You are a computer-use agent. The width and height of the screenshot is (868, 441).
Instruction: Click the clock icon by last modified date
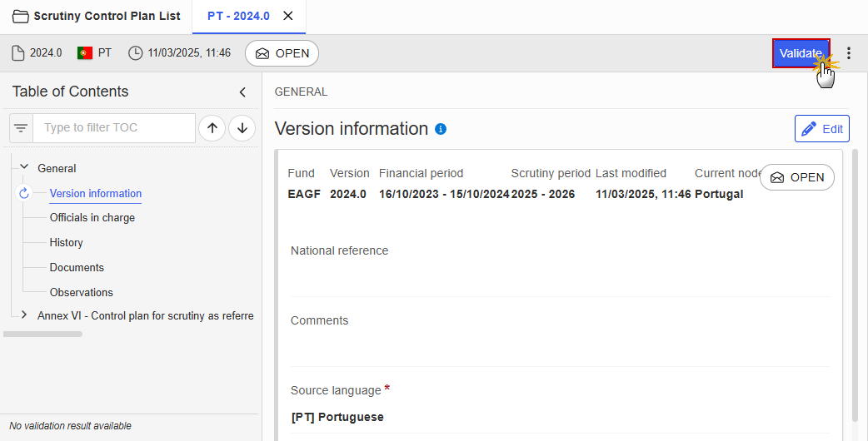coord(135,53)
